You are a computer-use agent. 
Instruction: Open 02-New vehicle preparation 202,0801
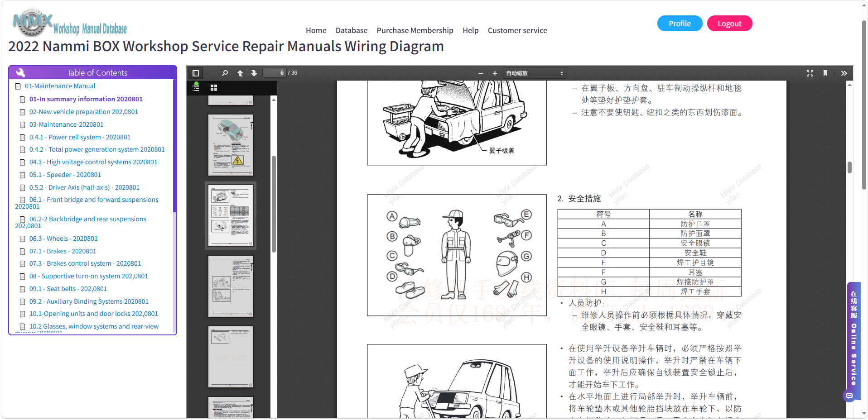[x=84, y=112]
